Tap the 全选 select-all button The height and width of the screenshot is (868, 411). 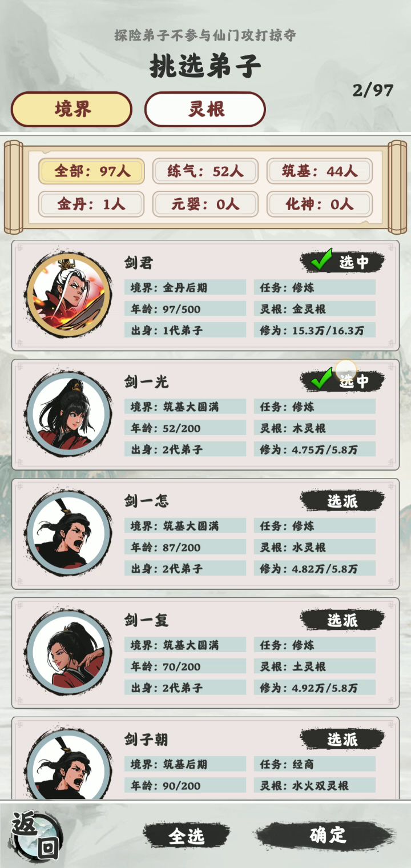pyautogui.click(x=186, y=836)
